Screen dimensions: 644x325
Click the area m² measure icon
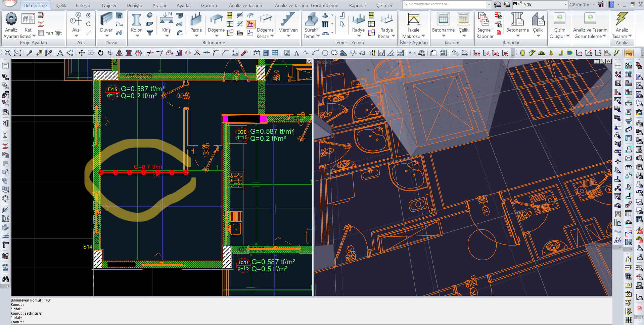tap(381, 53)
